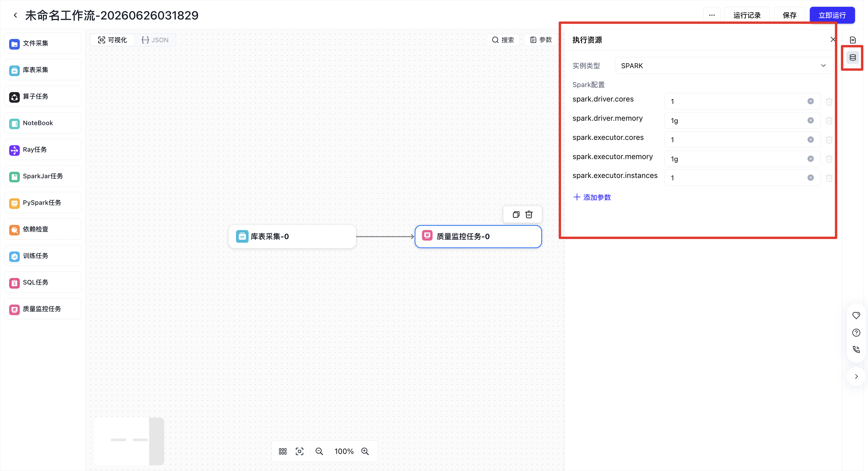Zoom out on the canvas
This screenshot has height=471, width=868.
coord(319,452)
